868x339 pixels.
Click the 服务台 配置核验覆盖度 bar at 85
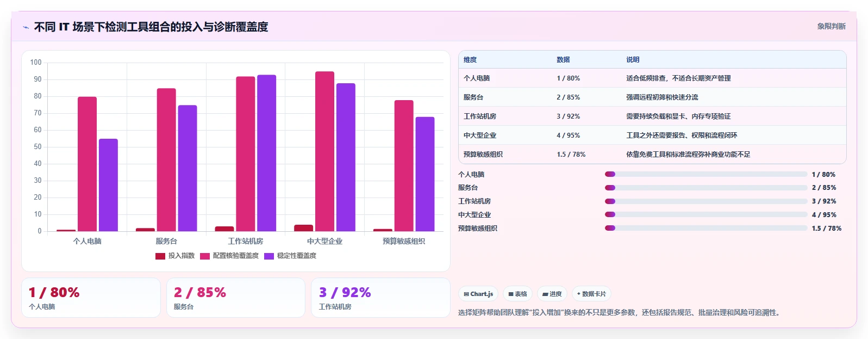[x=166, y=160]
